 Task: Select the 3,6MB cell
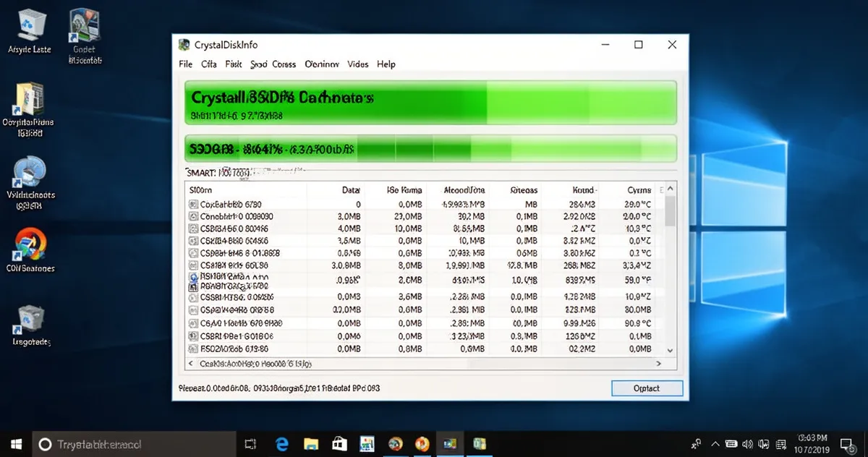[409, 296]
